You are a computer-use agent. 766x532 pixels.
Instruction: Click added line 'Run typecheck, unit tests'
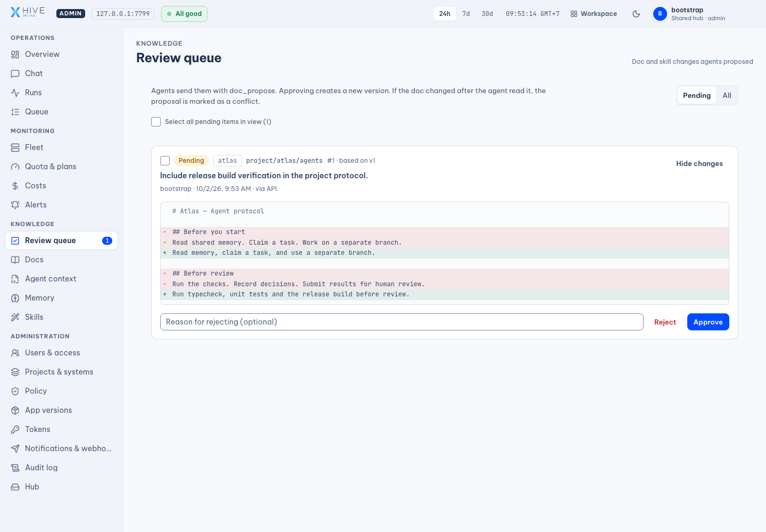445,294
